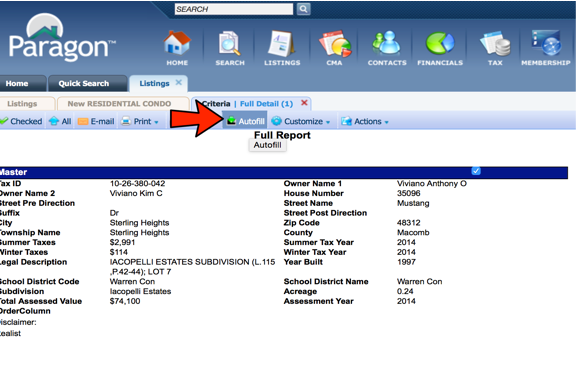
Task: Focus the SEARCH input field
Action: click(234, 9)
